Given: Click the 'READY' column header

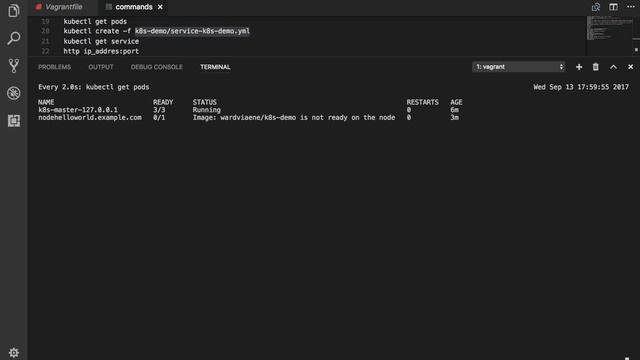Looking at the screenshot, I should click(x=163, y=102).
